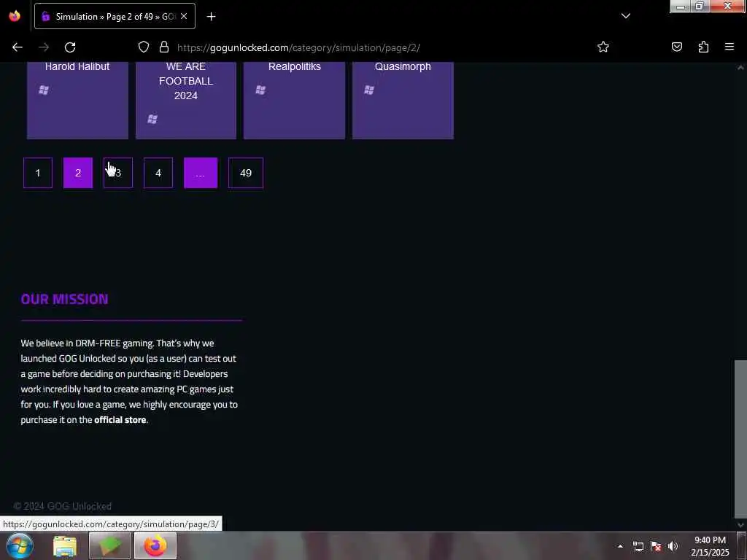Expand the list all tabs chevron
Viewport: 747px width, 560px height.
pyautogui.click(x=625, y=16)
